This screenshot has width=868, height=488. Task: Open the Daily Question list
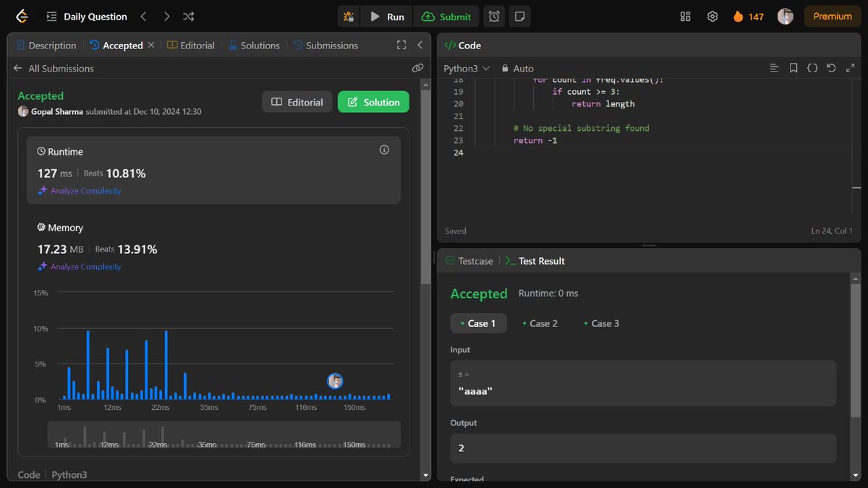coord(86,16)
